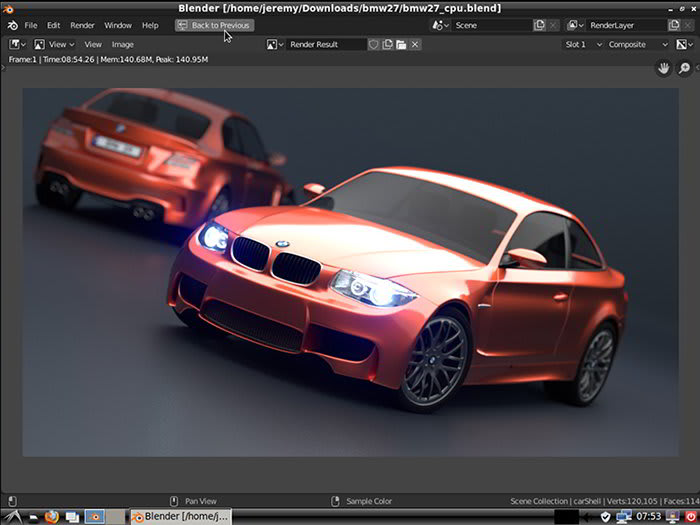Open the view layer browse dropdown
The width and height of the screenshot is (700, 525).
pos(575,25)
